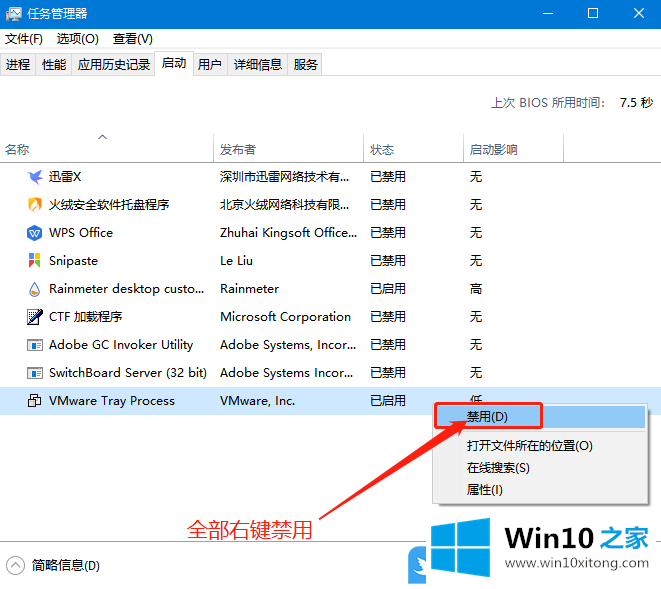661x589 pixels.
Task: Open the 查看(V) menu
Action: coord(132,39)
